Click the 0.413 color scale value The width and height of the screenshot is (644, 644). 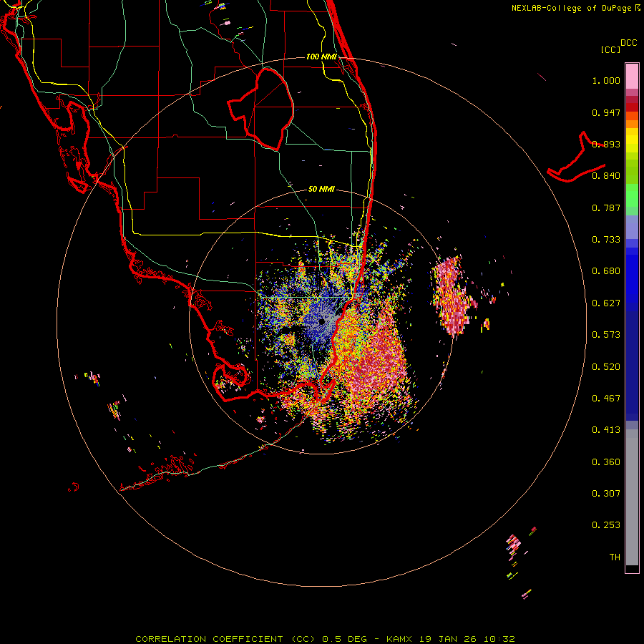coord(606,430)
